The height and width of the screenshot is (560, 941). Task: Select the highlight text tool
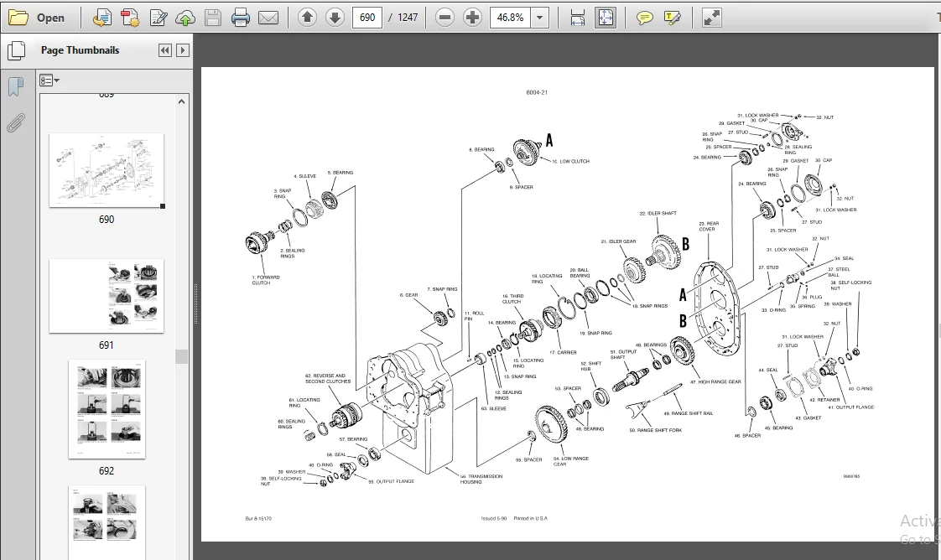point(672,18)
